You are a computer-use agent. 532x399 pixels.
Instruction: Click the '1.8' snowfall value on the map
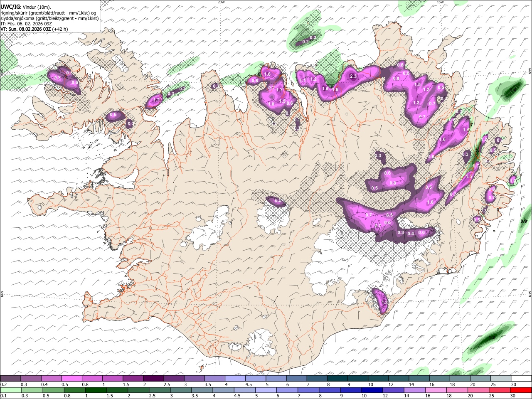pyautogui.click(x=325, y=89)
